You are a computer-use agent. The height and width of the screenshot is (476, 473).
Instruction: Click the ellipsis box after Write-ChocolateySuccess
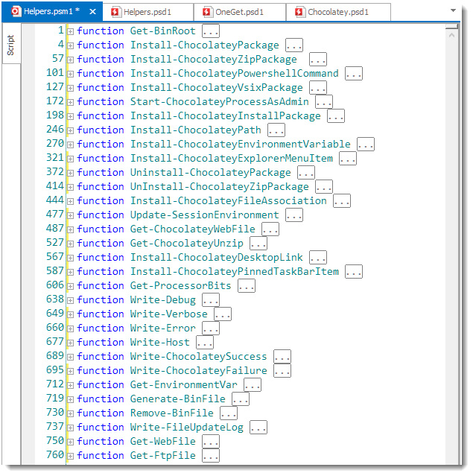point(282,356)
